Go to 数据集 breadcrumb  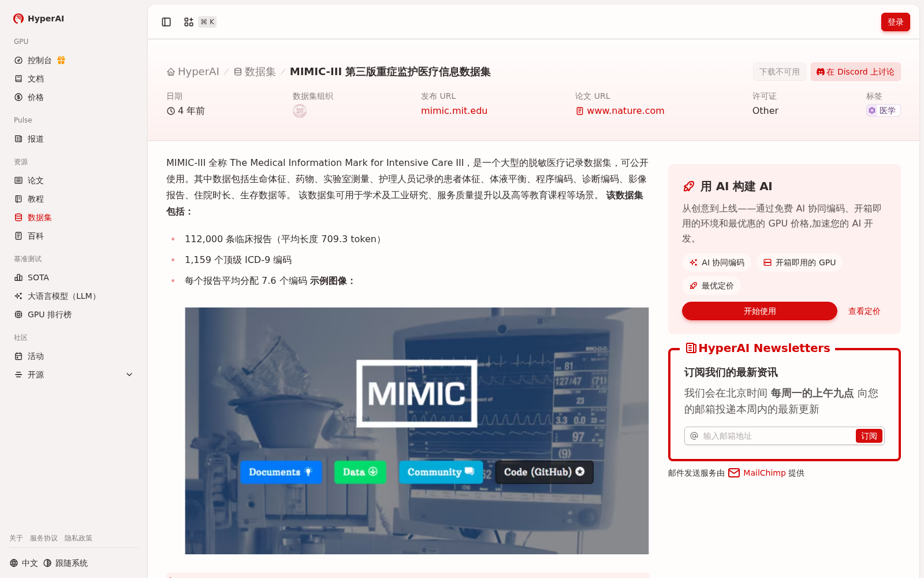pos(255,72)
